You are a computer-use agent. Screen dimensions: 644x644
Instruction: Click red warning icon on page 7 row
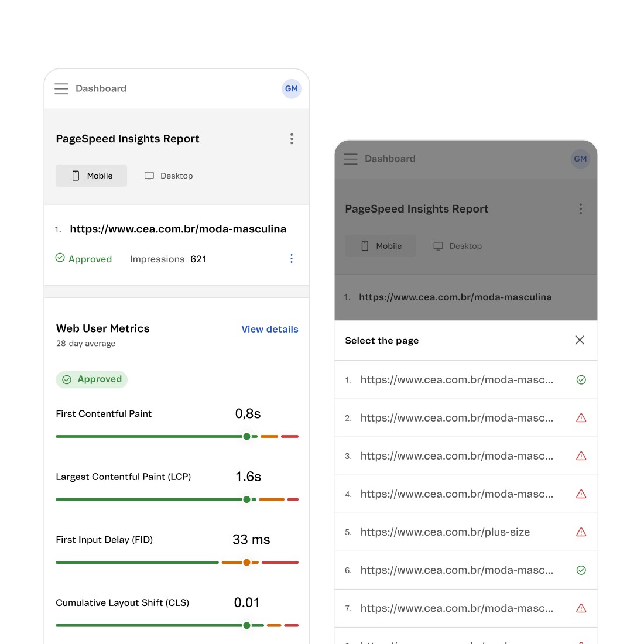[581, 608]
